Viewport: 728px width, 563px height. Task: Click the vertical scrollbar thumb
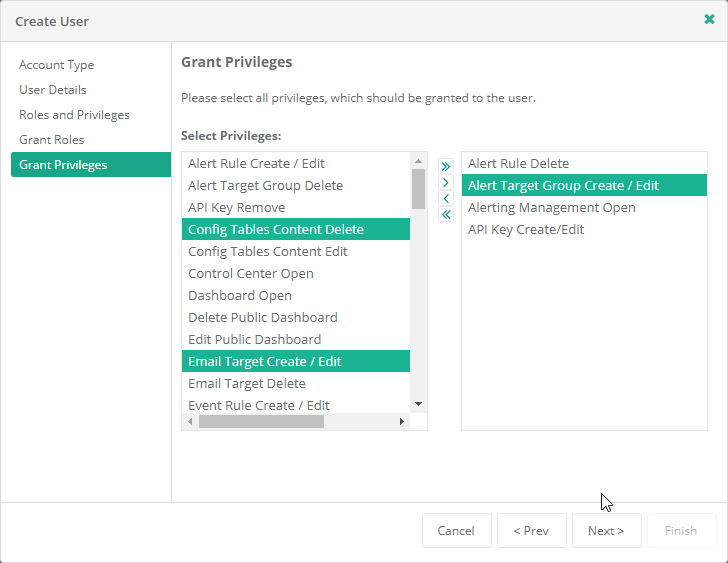click(418, 189)
